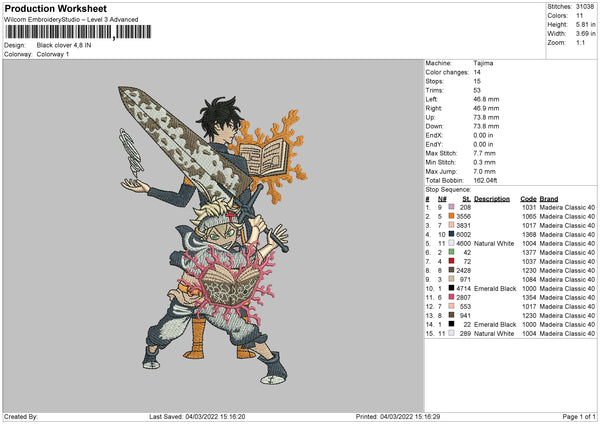The height and width of the screenshot is (424, 600).
Task: Click thread code 1037
Action: [x=529, y=261]
